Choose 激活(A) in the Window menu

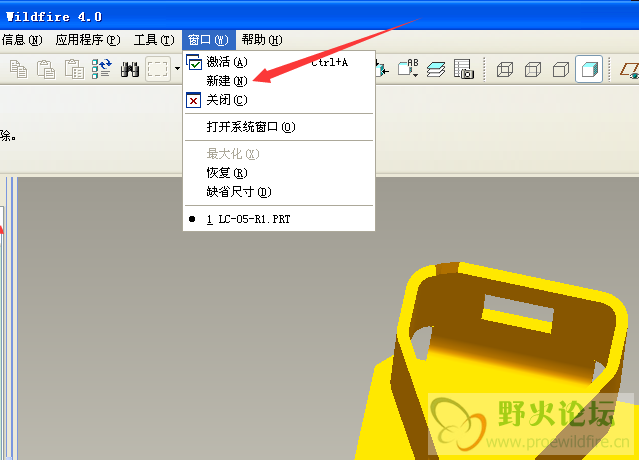(279, 62)
